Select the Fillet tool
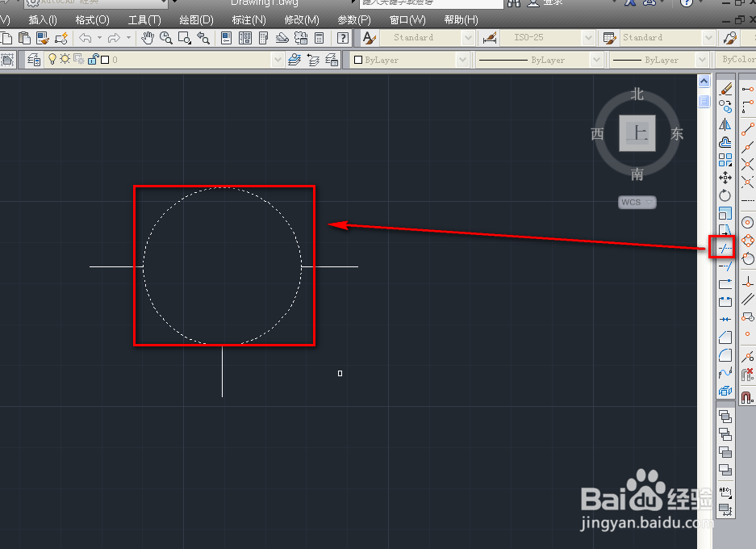The image size is (756, 549). coord(725,355)
